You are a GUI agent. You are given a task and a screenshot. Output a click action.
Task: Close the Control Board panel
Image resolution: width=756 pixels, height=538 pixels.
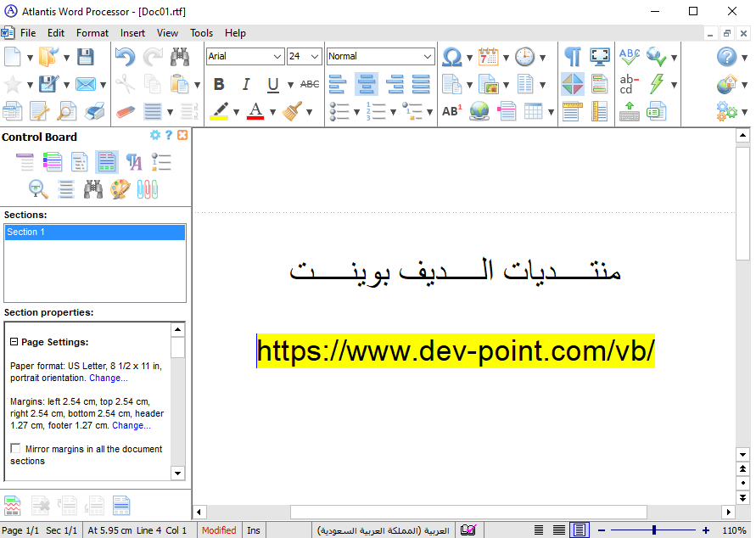pos(182,136)
